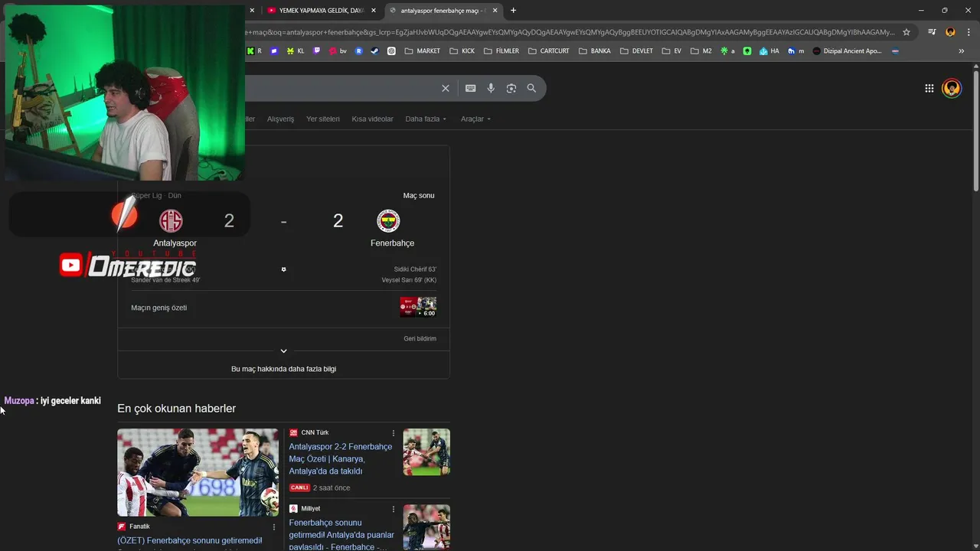Screen dimensions: 980x551
Task: Open CNN Türk article thumbnail image
Action: tap(426, 452)
